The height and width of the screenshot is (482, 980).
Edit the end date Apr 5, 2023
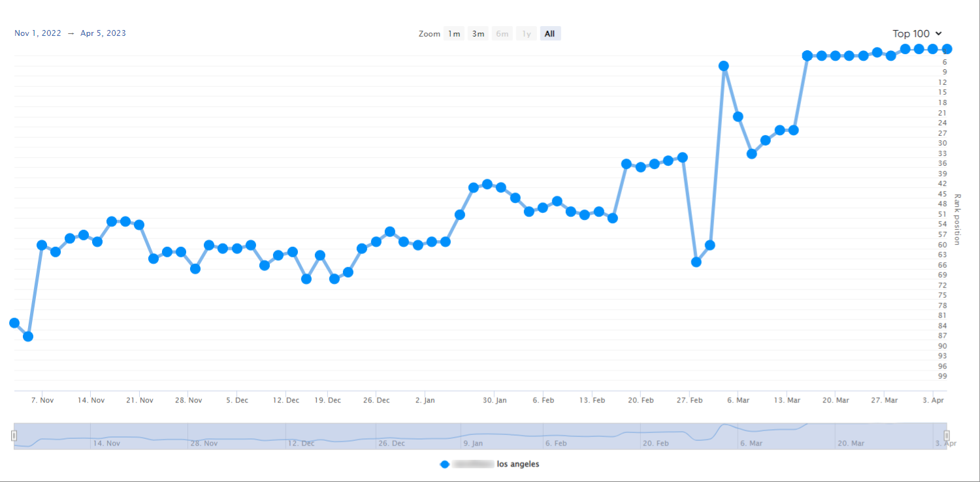coord(103,33)
